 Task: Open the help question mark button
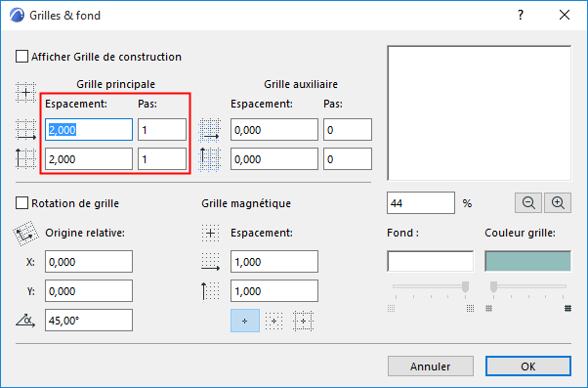coord(521,15)
